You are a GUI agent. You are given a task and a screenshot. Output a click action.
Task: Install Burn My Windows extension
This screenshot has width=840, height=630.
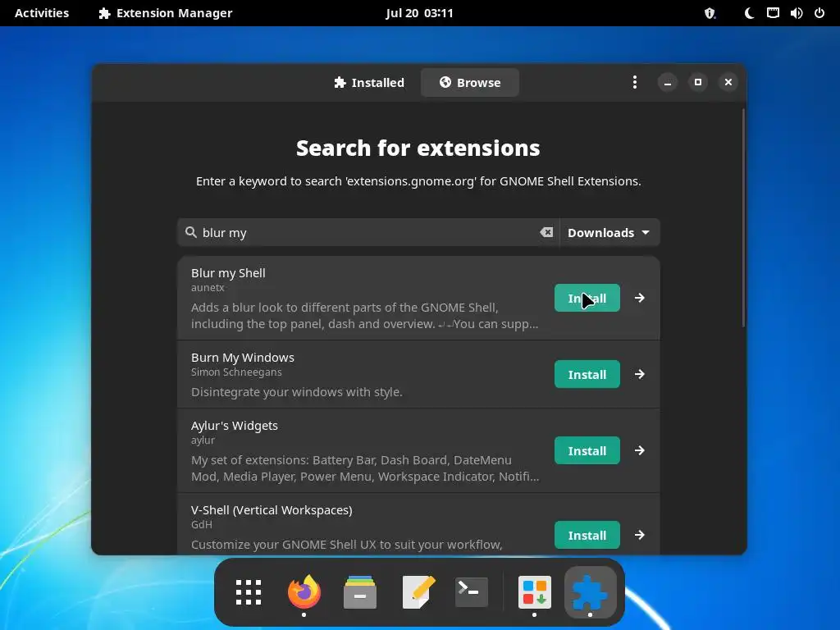[x=587, y=374]
